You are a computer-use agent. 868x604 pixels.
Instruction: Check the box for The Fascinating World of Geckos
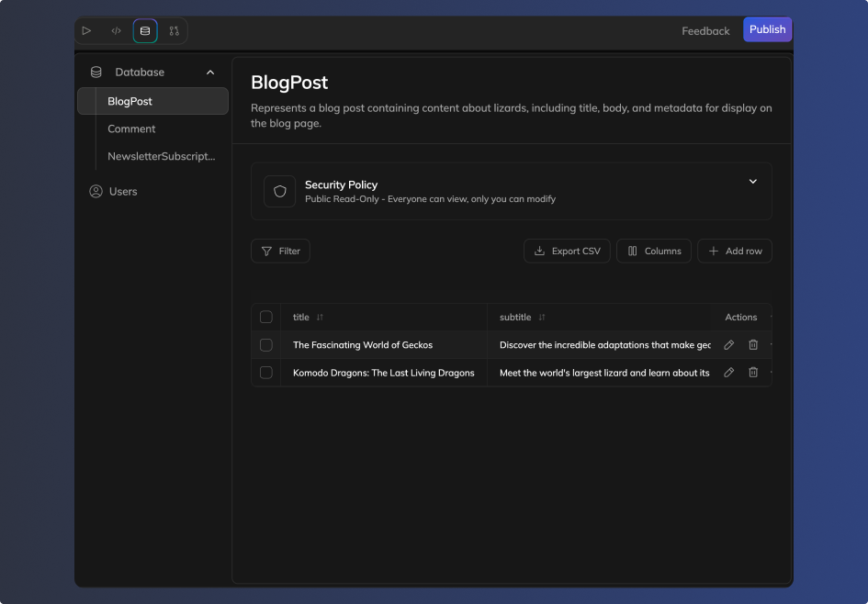pos(266,345)
